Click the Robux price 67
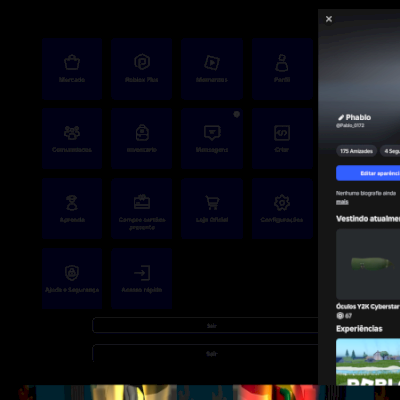 (x=348, y=315)
